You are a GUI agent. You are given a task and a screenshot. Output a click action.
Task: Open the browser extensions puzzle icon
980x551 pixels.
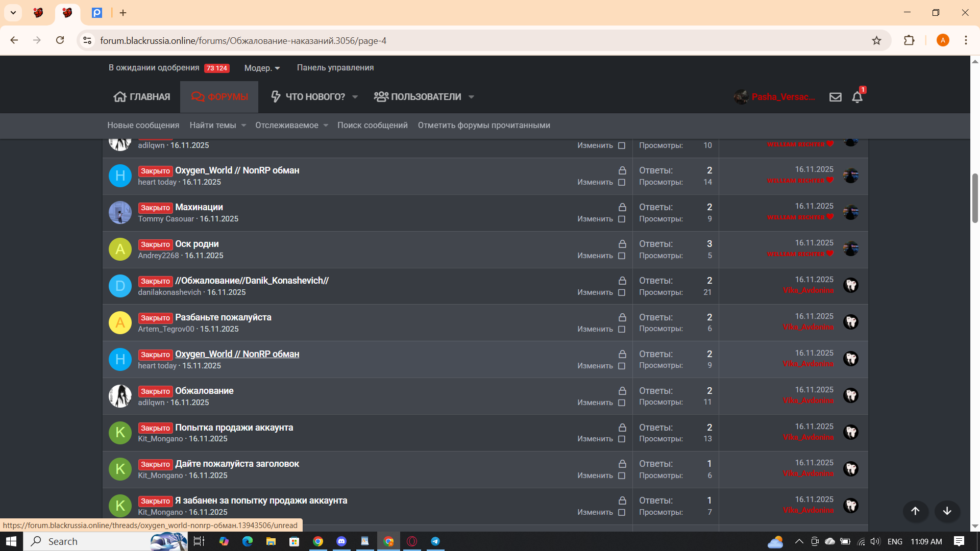click(909, 40)
